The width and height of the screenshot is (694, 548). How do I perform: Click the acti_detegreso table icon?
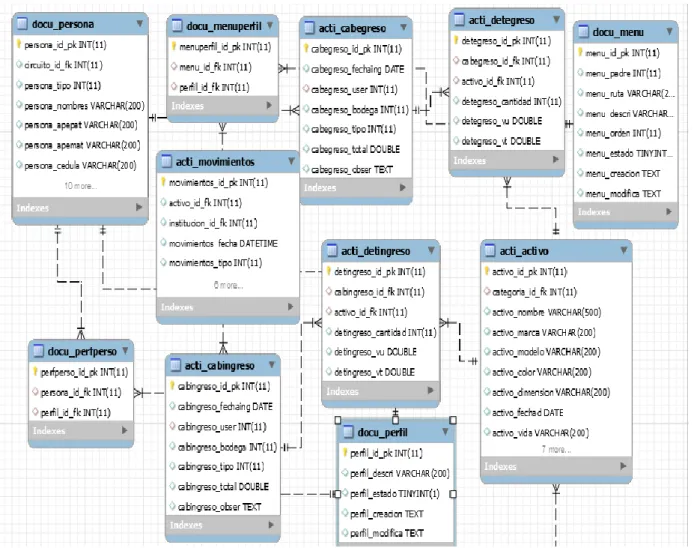459,20
